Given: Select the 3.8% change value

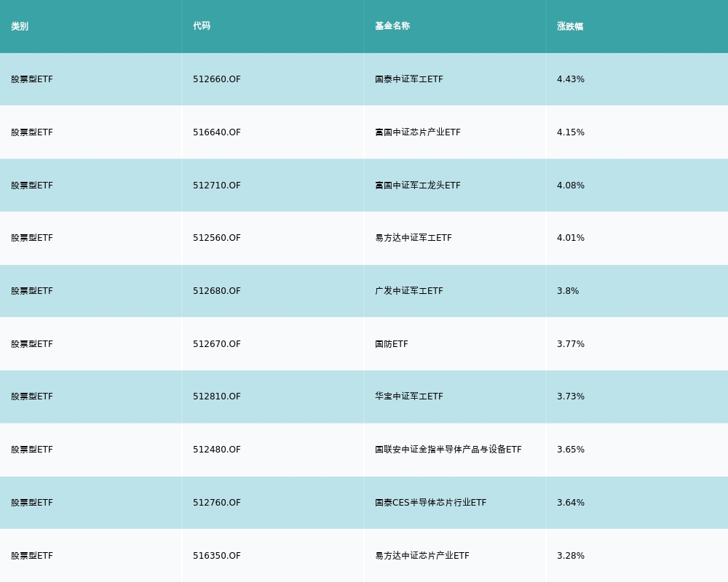Looking at the screenshot, I should click(x=568, y=291).
